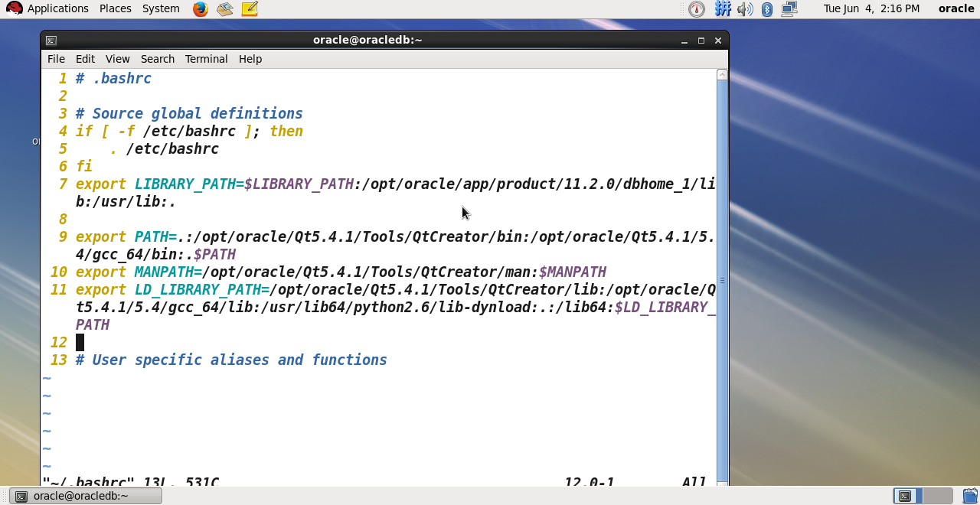Screen dimensions: 980x505
Task: Switch to the second workspace in switcher
Action: coord(938,496)
